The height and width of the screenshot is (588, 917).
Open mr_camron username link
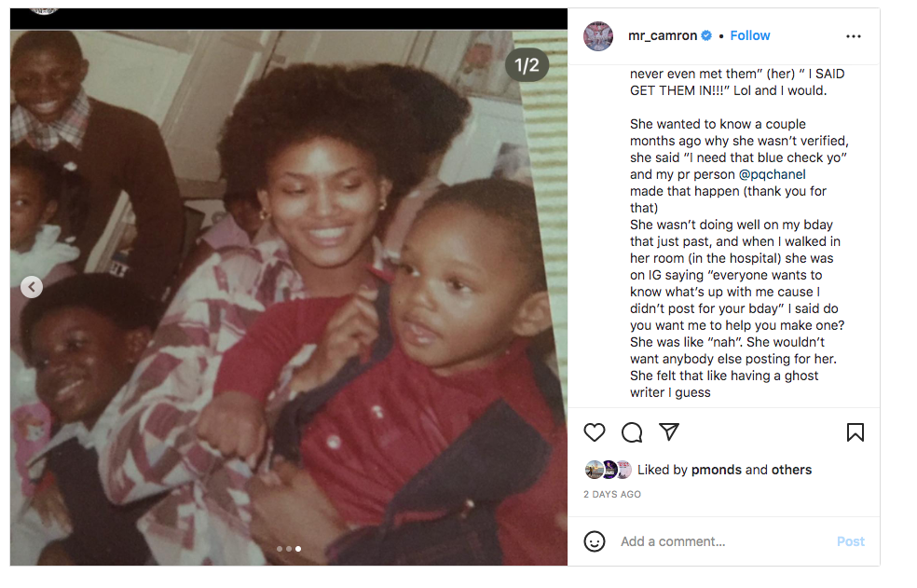(x=663, y=35)
